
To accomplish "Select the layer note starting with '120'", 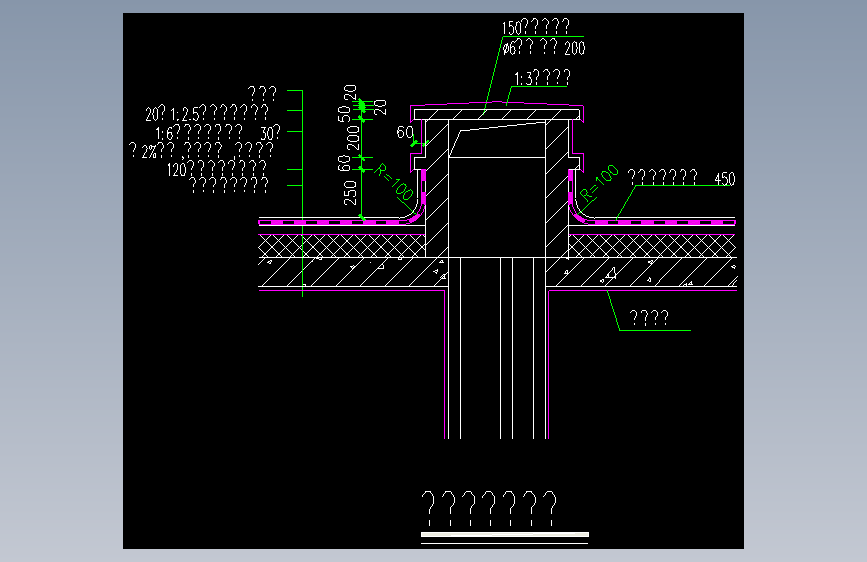I will 217,168.
